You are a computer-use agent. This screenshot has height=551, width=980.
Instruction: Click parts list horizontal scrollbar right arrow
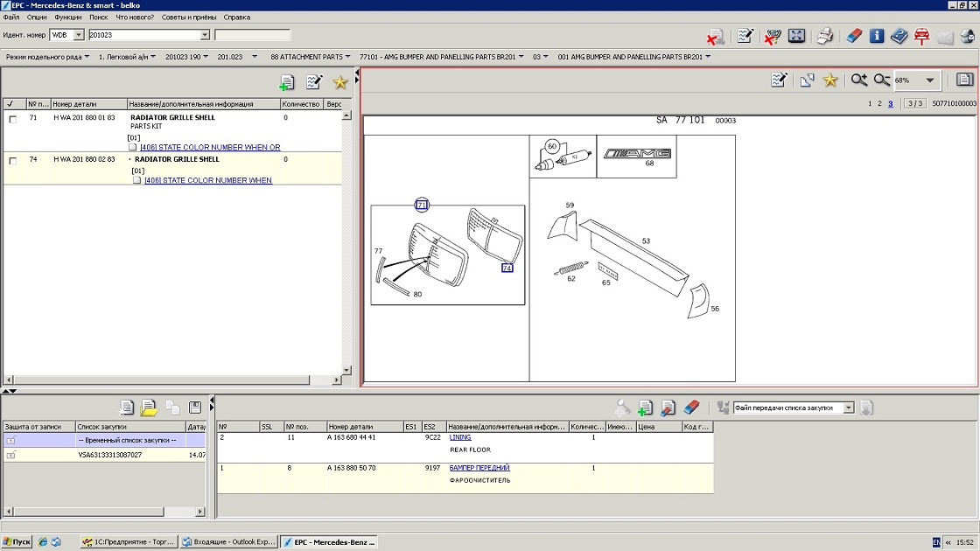tap(336, 380)
